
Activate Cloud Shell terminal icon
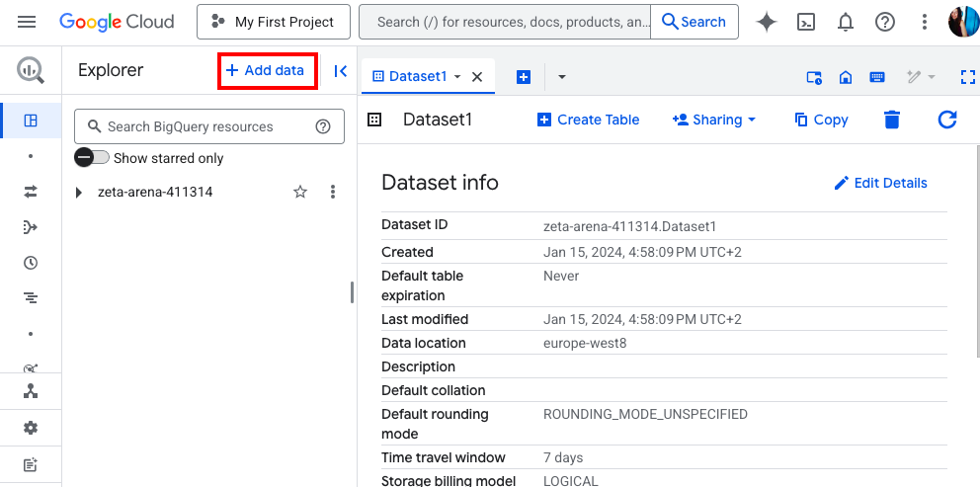coord(806,22)
